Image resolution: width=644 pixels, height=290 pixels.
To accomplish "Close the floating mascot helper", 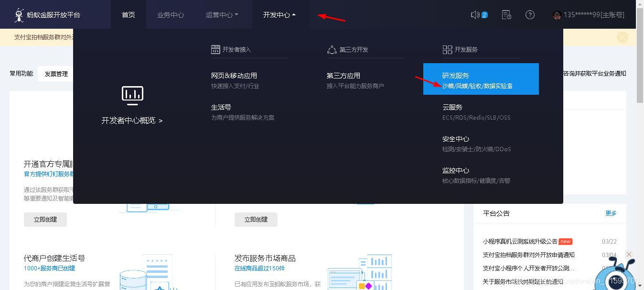I will click(x=629, y=255).
